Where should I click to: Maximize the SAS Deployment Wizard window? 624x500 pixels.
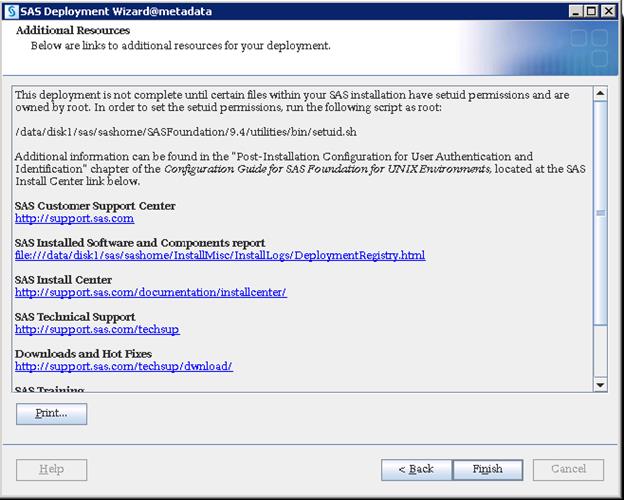592,11
